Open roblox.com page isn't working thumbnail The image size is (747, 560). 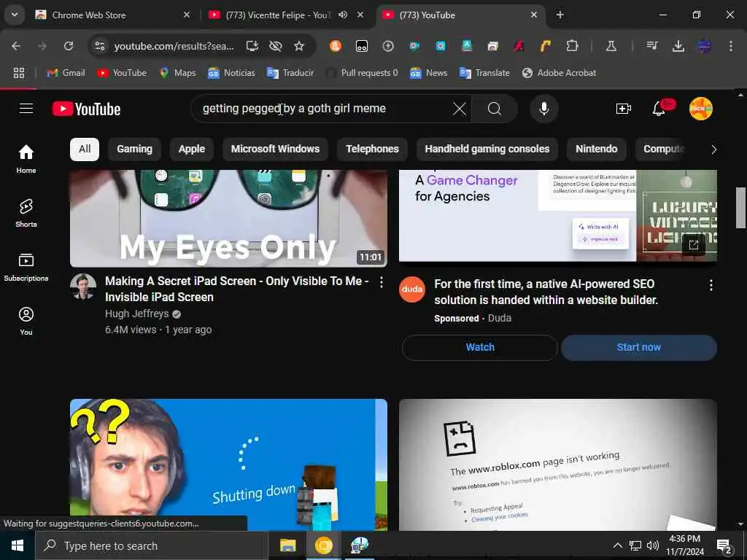click(x=558, y=464)
